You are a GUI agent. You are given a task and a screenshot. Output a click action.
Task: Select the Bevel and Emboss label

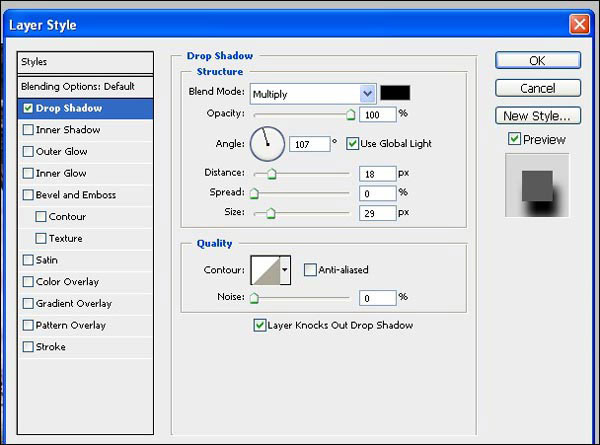(76, 195)
